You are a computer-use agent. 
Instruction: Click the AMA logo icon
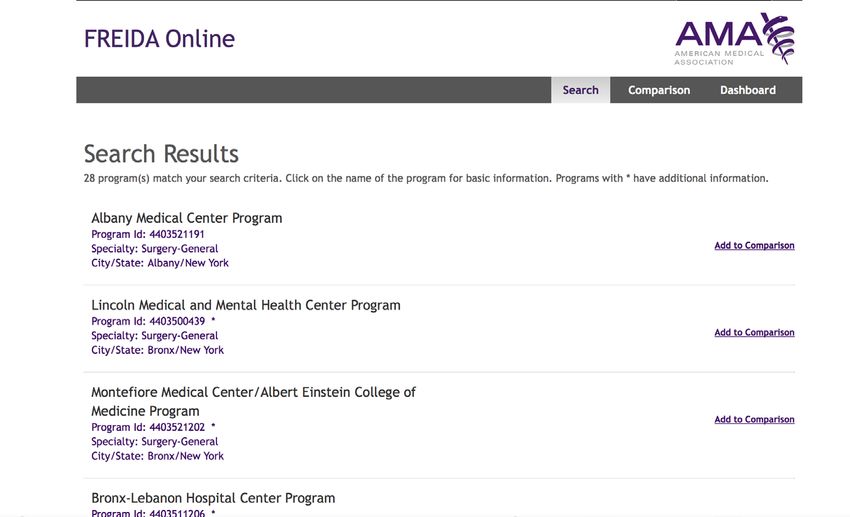(x=735, y=38)
